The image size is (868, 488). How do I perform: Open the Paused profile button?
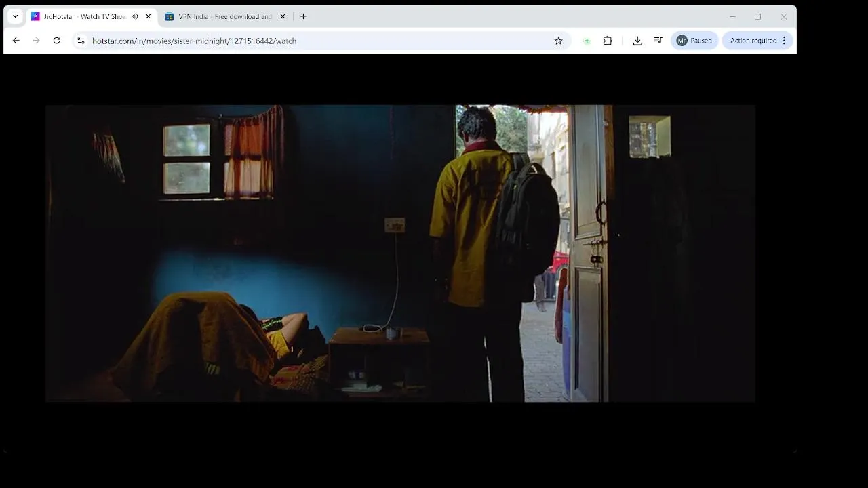pos(694,41)
